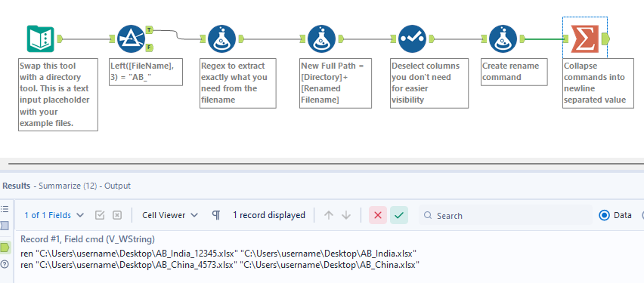Image resolution: width=644 pixels, height=283 pixels.
Task: Show messages list in Results sidebar
Action: 5,209
